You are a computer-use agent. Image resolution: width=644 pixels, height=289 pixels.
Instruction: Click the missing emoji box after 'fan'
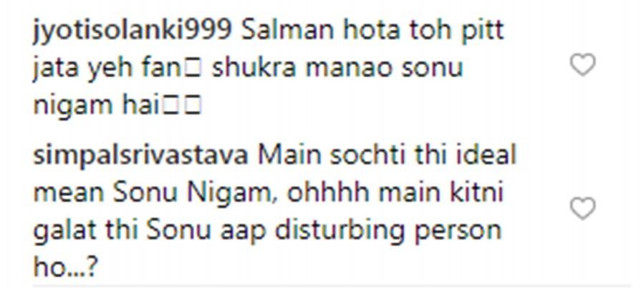click(x=193, y=69)
